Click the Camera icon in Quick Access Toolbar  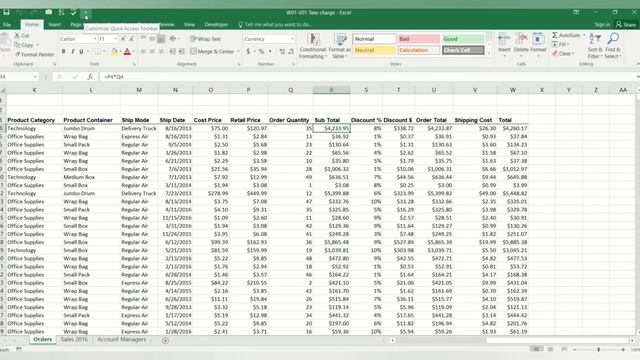(x=49, y=12)
